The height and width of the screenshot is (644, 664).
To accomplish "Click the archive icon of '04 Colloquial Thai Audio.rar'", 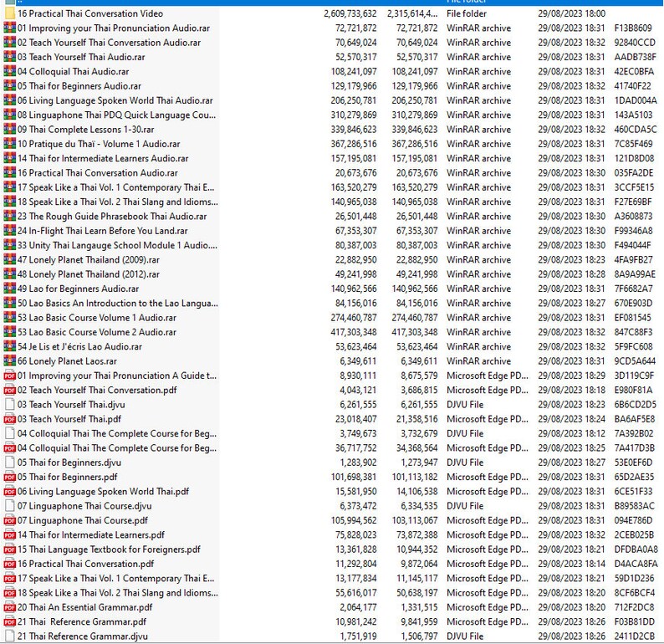I will coord(10,71).
